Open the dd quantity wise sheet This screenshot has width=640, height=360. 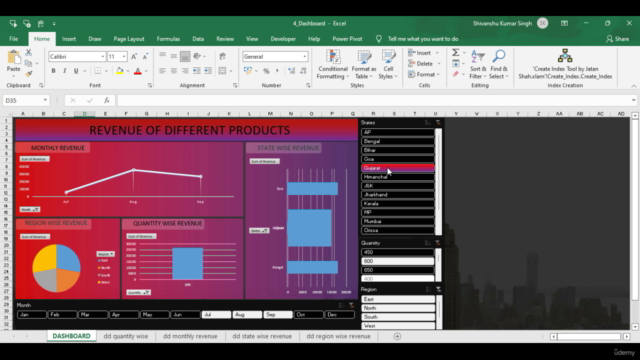[x=126, y=336]
